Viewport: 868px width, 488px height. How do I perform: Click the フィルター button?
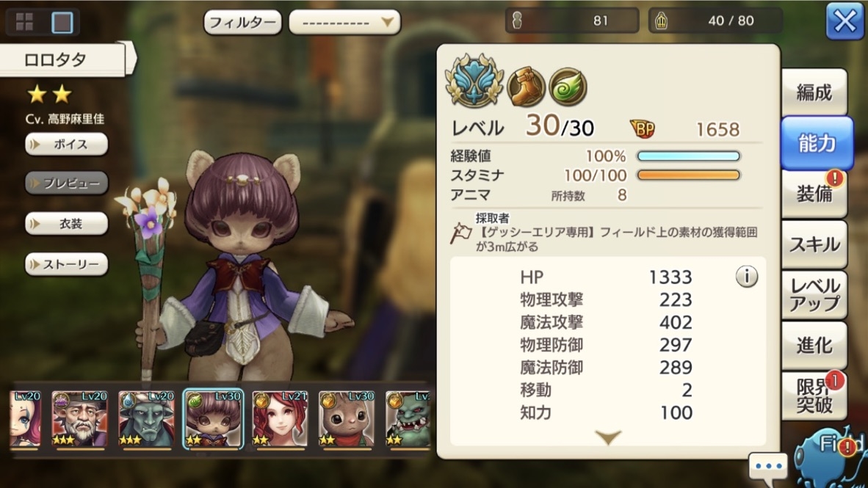(242, 23)
